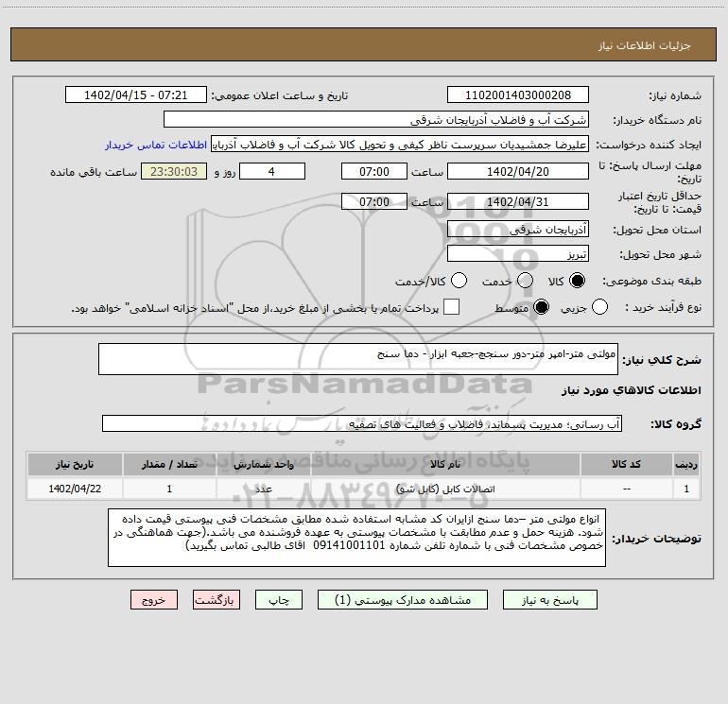
Task: Click the ردیف column header
Action: [686, 464]
